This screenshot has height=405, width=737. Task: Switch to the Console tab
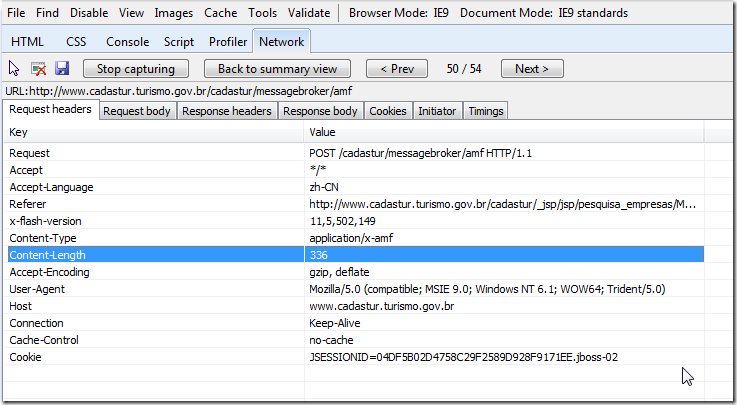pos(127,42)
